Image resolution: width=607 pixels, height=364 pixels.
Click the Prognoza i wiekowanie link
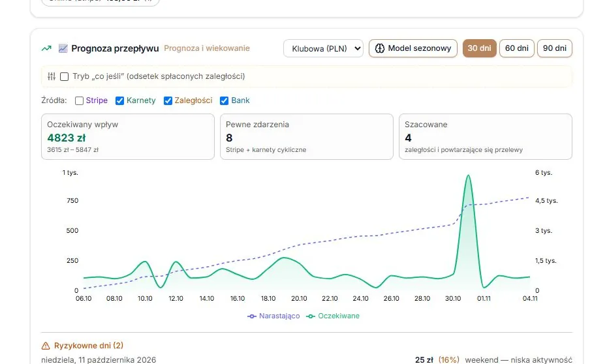coord(207,48)
